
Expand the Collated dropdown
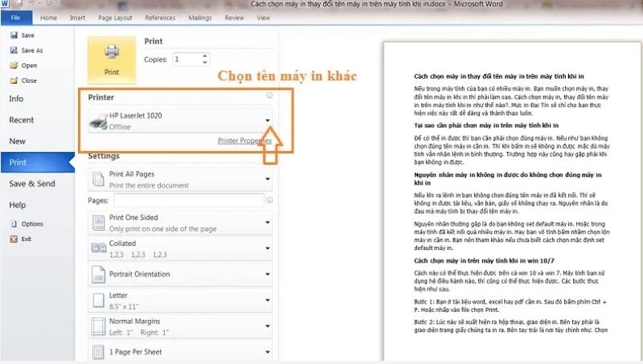click(x=268, y=248)
